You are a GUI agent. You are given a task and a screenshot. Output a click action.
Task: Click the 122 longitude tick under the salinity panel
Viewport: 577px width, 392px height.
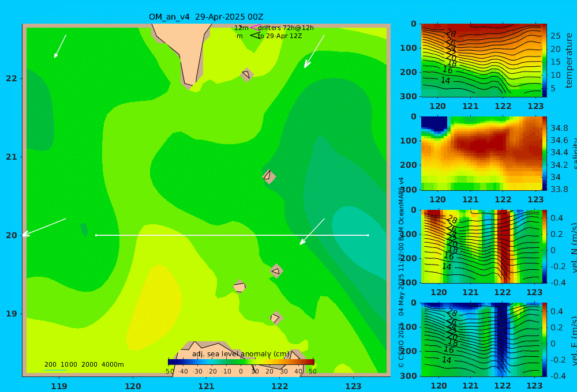(x=503, y=199)
